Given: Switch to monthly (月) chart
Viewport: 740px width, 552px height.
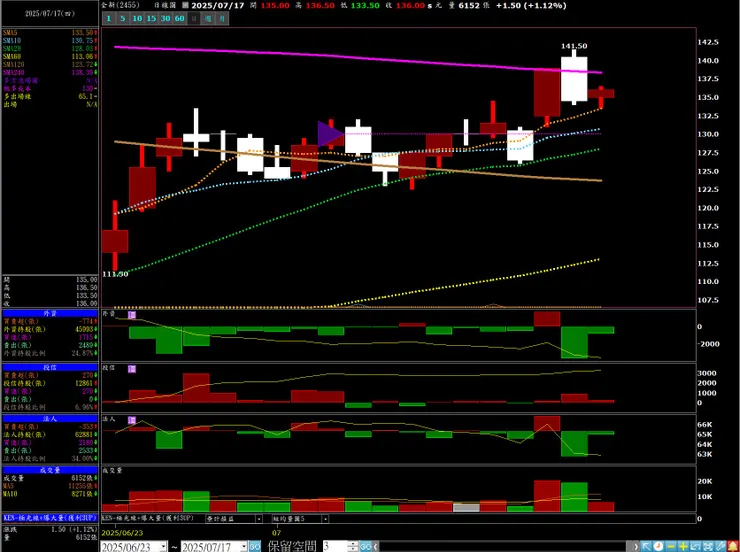Looking at the screenshot, I should pyautogui.click(x=222, y=18).
